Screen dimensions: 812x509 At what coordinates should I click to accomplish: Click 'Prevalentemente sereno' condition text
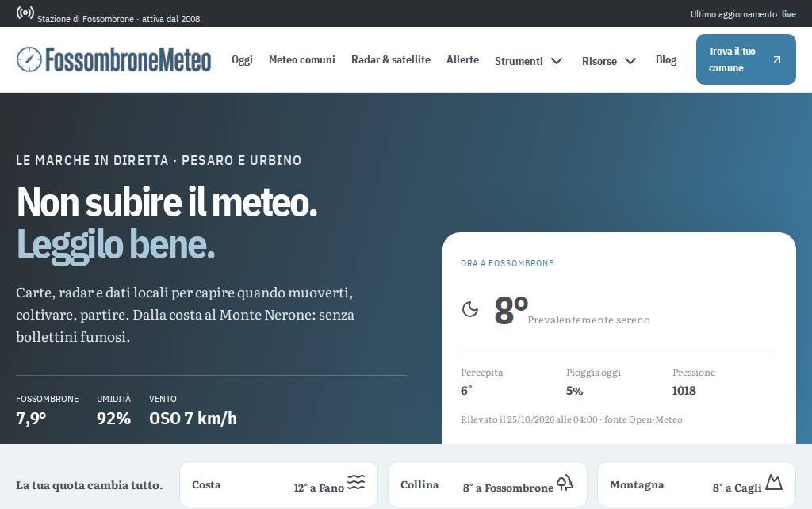pyautogui.click(x=588, y=320)
